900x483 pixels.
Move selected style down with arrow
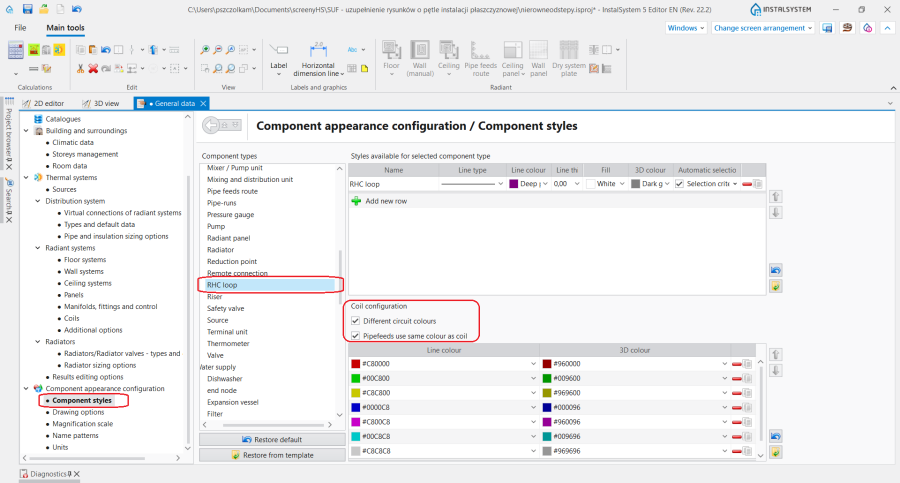click(x=775, y=212)
